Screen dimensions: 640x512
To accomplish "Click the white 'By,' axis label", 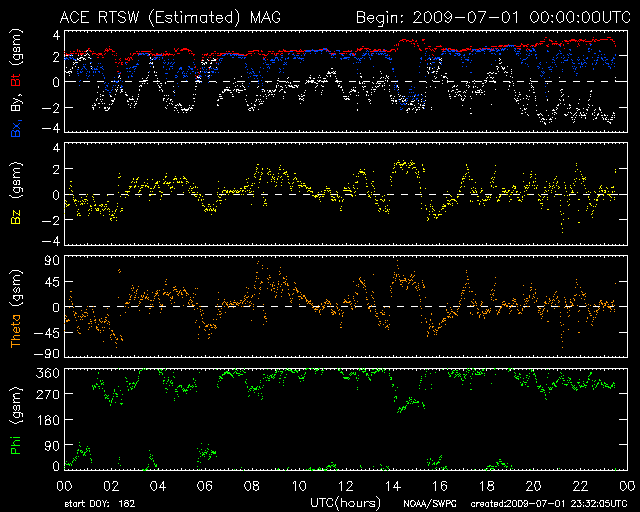I will [16, 100].
